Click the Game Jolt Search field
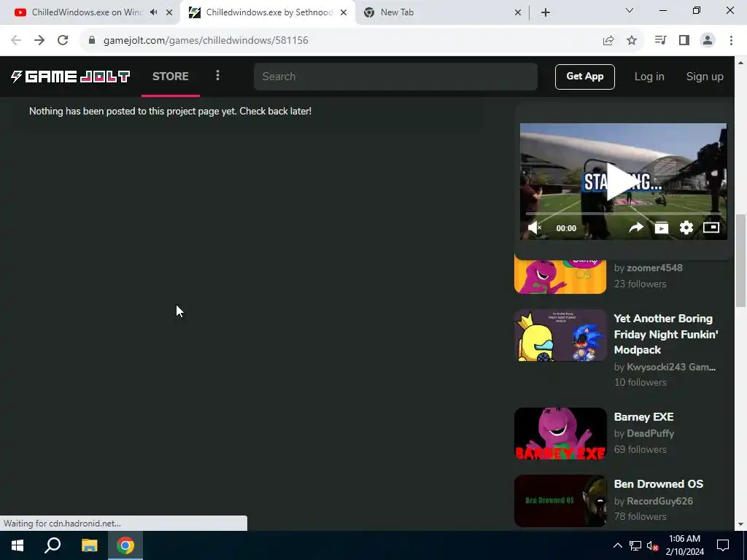The height and width of the screenshot is (560, 747). pos(395,77)
